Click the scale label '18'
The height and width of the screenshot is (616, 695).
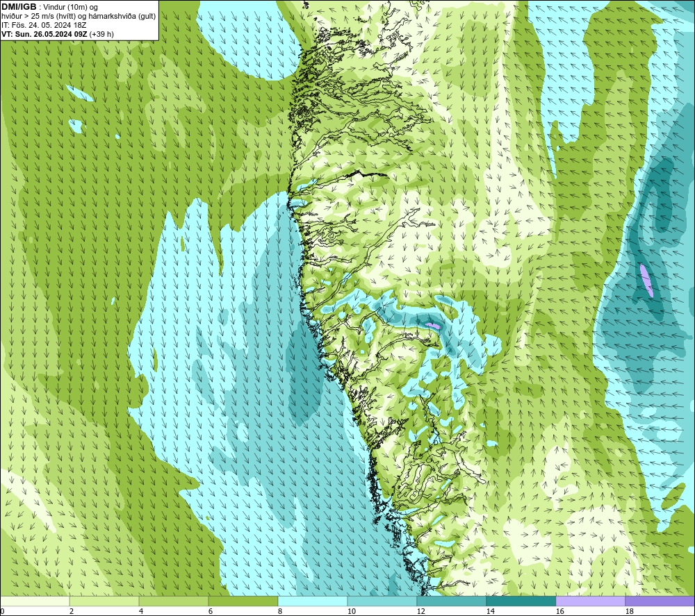coord(629,612)
